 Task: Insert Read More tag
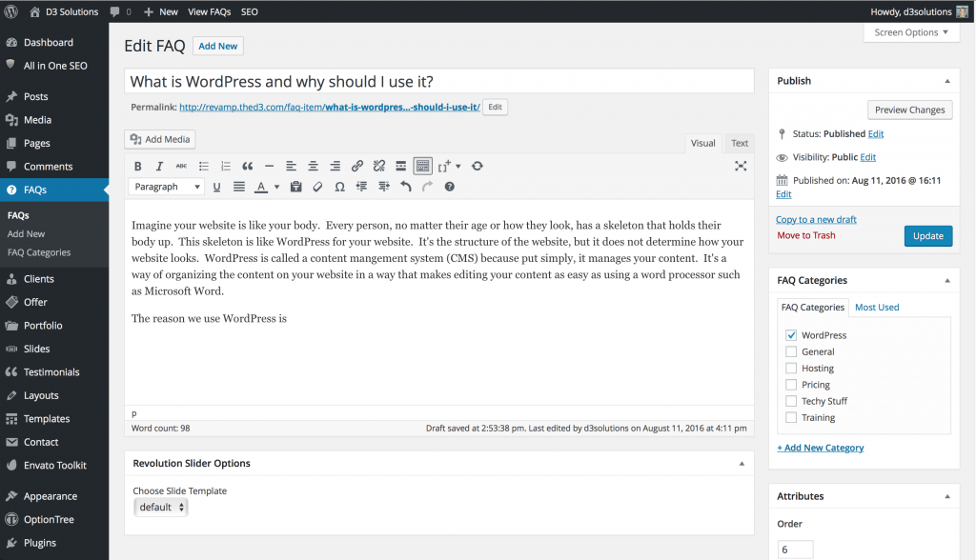tap(401, 166)
